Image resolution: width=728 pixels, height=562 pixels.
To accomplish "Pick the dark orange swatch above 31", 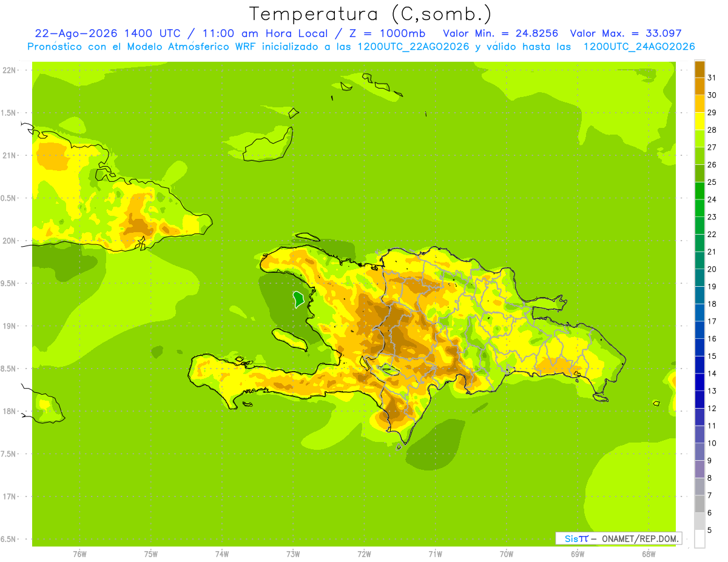I will click(699, 69).
